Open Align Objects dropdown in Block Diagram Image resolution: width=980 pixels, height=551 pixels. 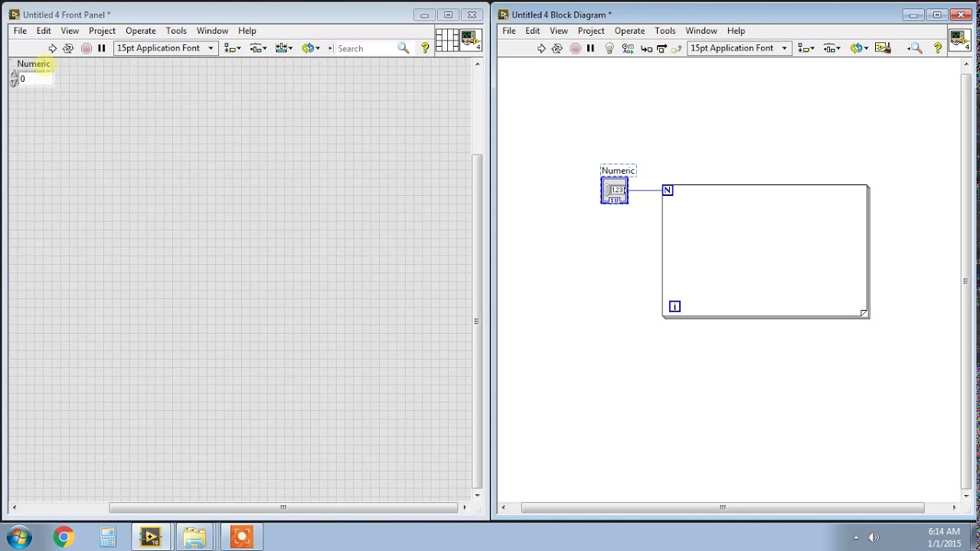(806, 48)
